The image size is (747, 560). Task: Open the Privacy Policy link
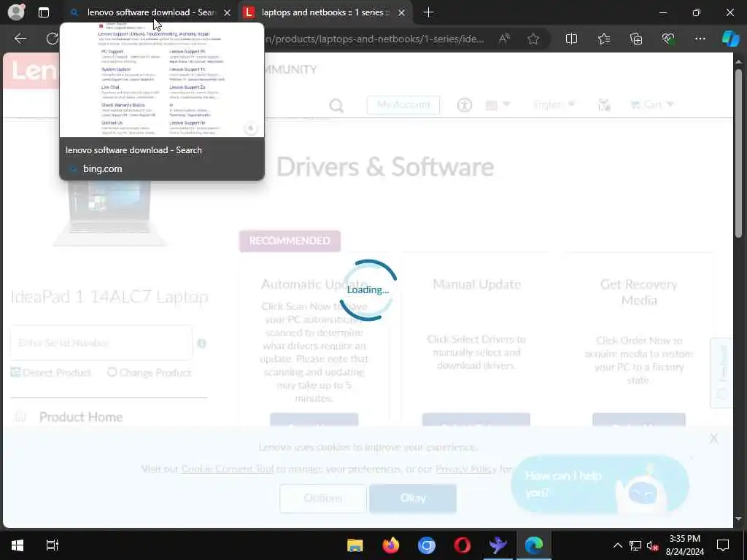pyautogui.click(x=466, y=469)
